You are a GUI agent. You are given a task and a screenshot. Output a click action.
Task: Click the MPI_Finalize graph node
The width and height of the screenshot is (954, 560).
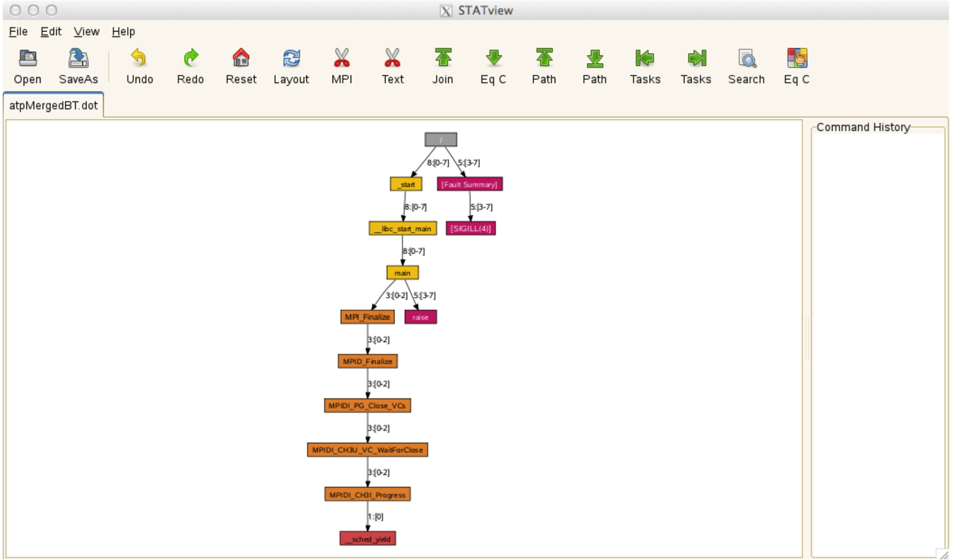[x=367, y=317]
